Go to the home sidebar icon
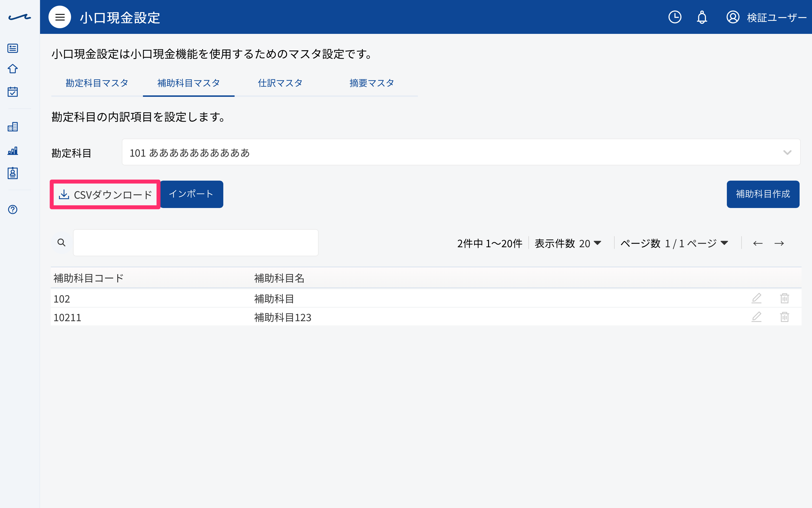Image resolution: width=812 pixels, height=508 pixels. (13, 69)
